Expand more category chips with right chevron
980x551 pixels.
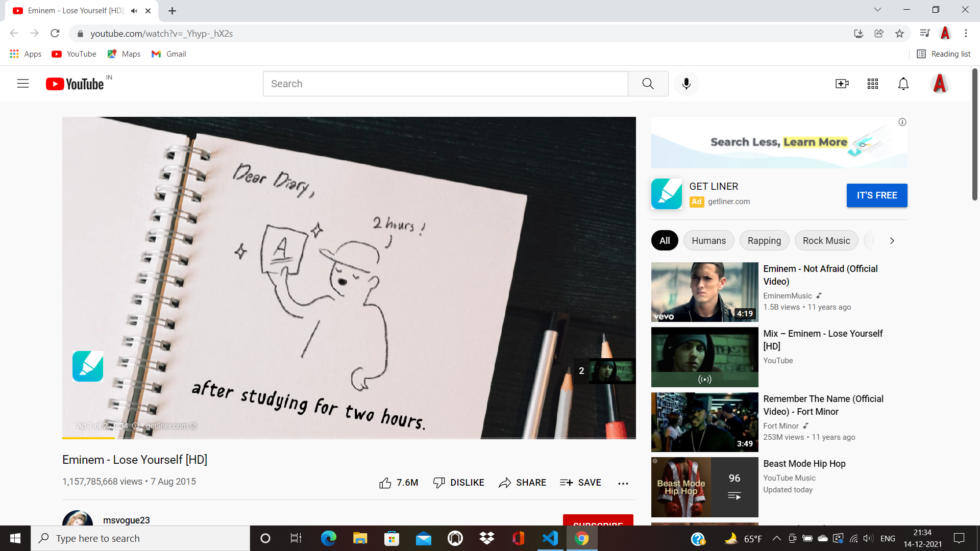(x=892, y=241)
